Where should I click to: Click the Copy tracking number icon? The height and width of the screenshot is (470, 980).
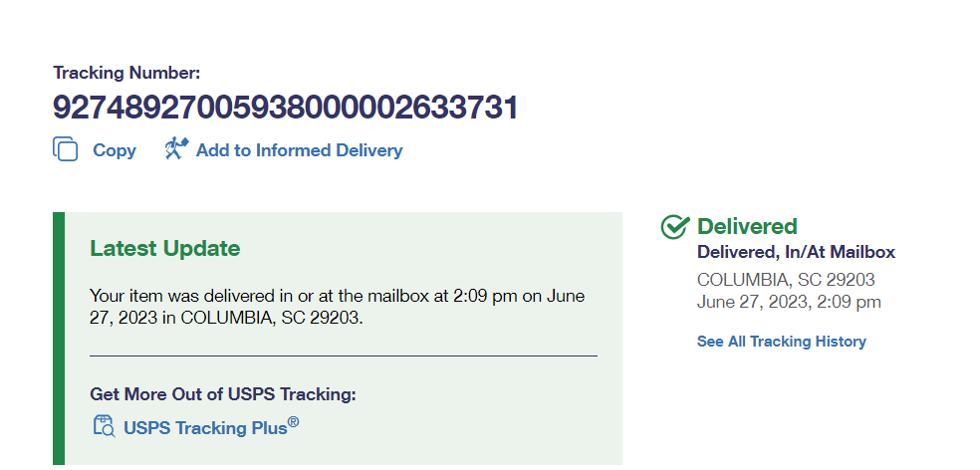pyautogui.click(x=66, y=149)
